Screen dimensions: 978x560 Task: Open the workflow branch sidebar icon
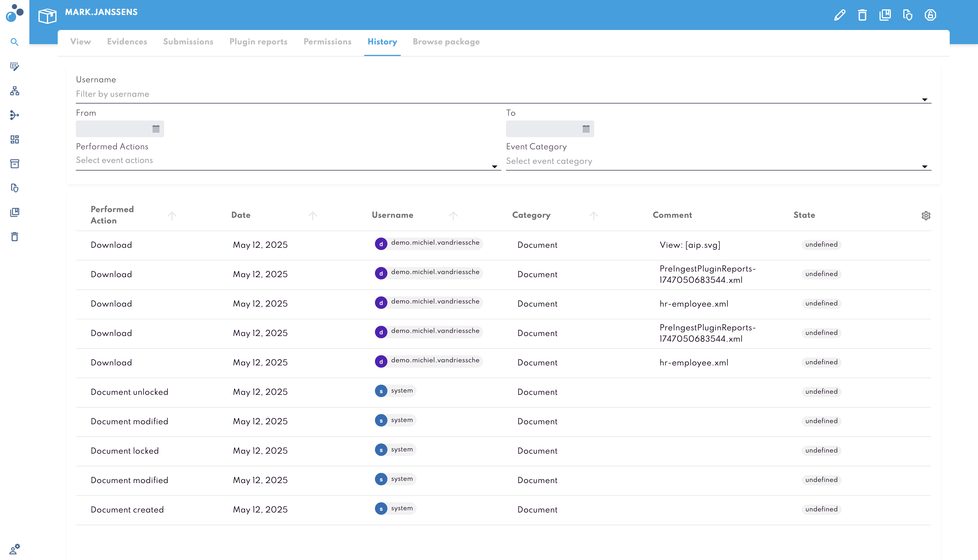15,115
